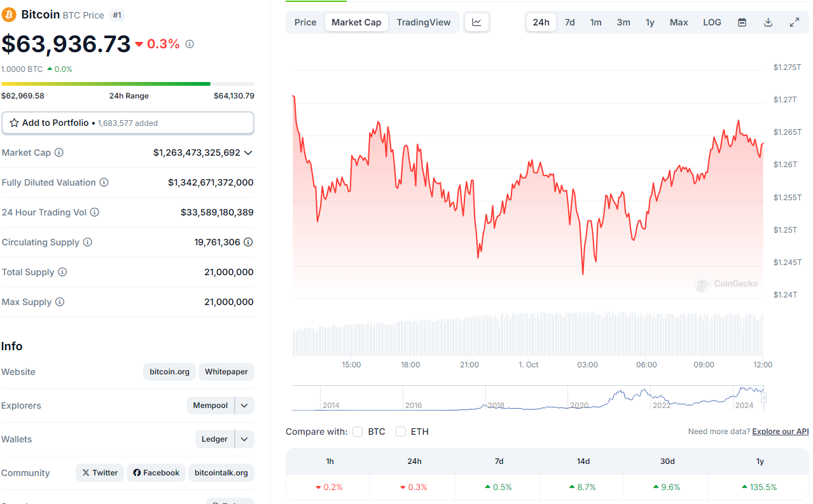Tick the BTC compare checkbox

(358, 432)
